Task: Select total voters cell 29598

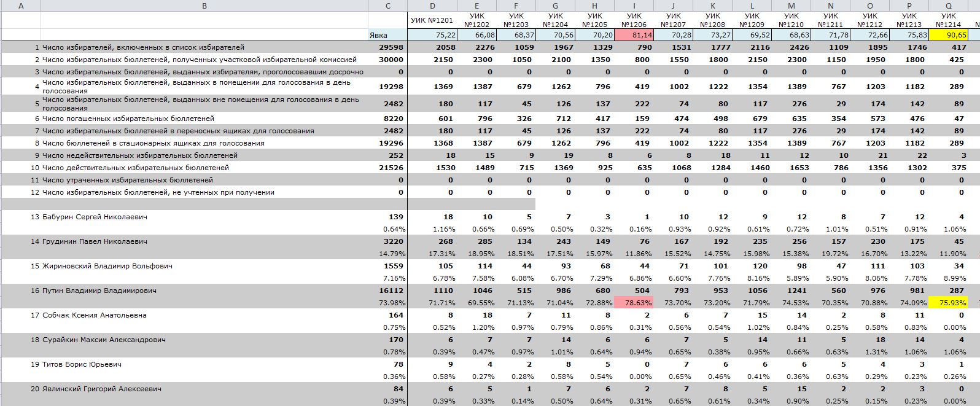Action: coord(387,47)
